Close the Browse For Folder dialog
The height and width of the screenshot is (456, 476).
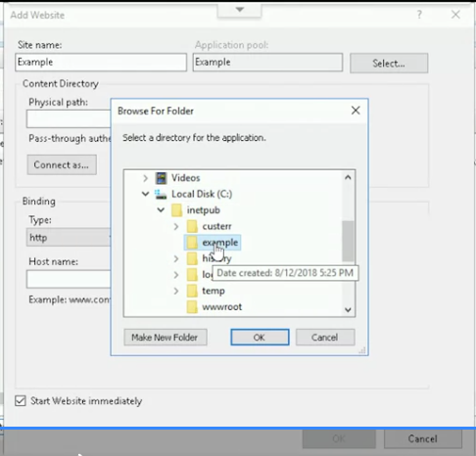point(356,111)
